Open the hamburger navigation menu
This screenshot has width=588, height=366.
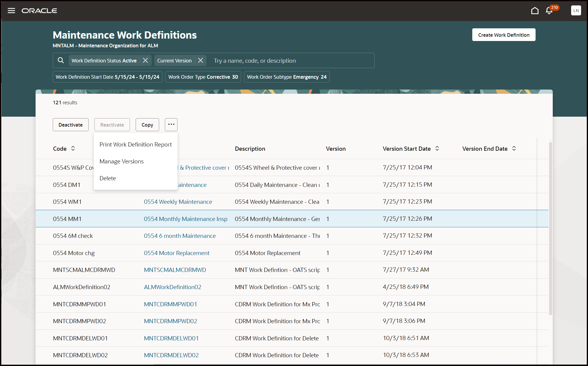pos(11,11)
